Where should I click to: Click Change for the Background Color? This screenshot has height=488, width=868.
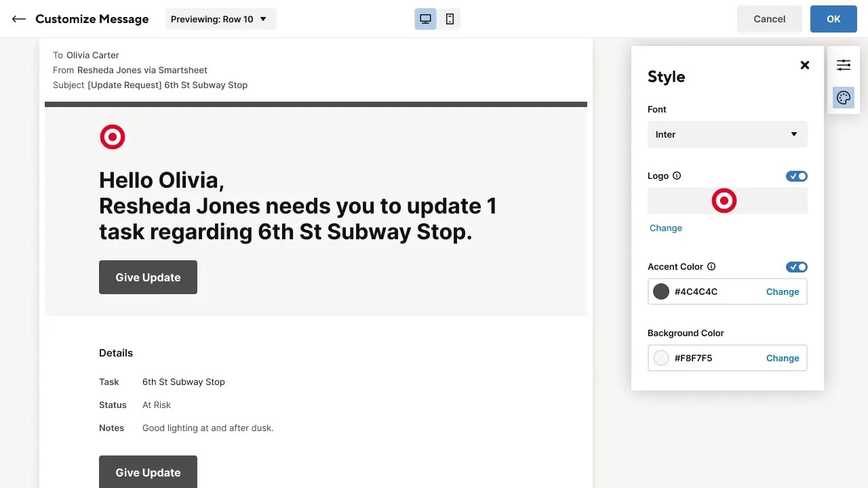tap(783, 358)
